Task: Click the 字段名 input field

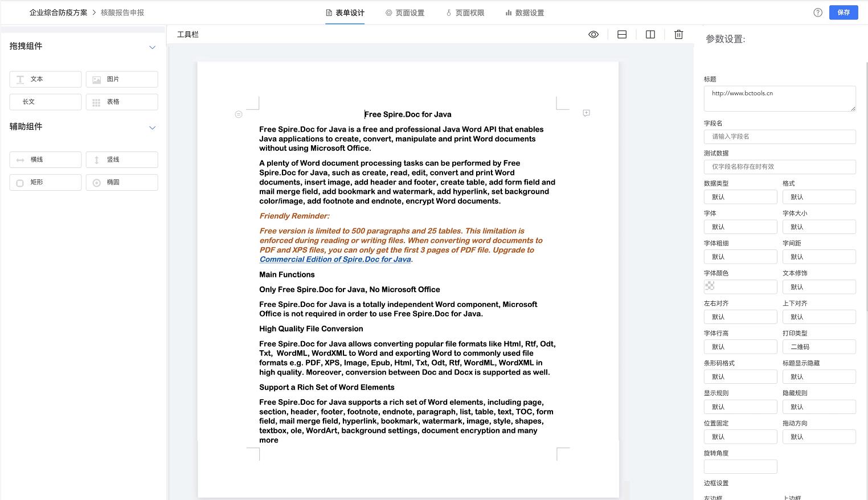Action: (780, 137)
